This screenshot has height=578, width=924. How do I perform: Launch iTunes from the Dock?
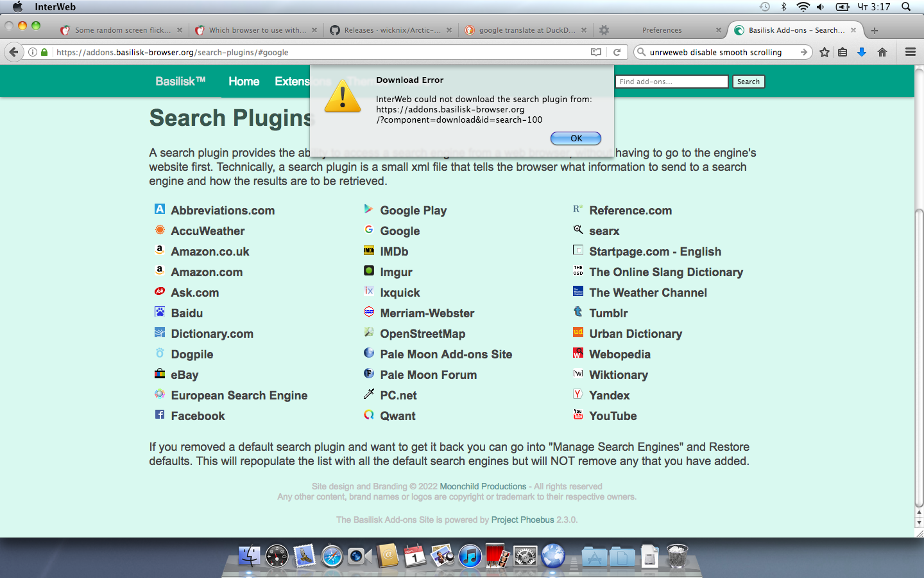tap(470, 556)
